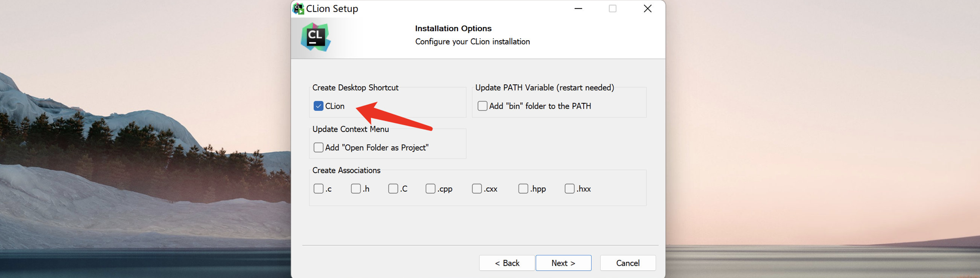This screenshot has height=278, width=980.
Task: Enable Add "Open Folder as Project" option
Action: [319, 148]
